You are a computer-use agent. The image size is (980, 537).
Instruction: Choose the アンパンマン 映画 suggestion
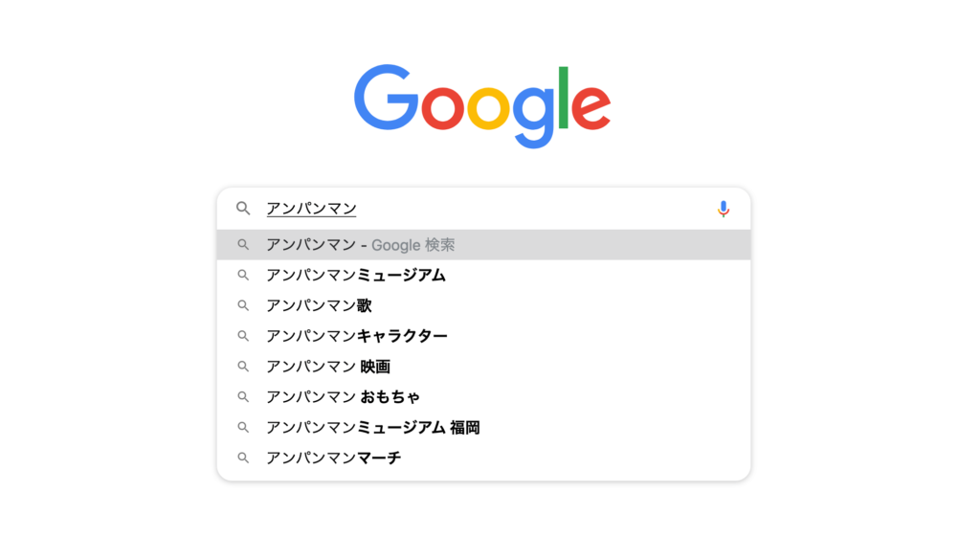pyautogui.click(x=483, y=367)
